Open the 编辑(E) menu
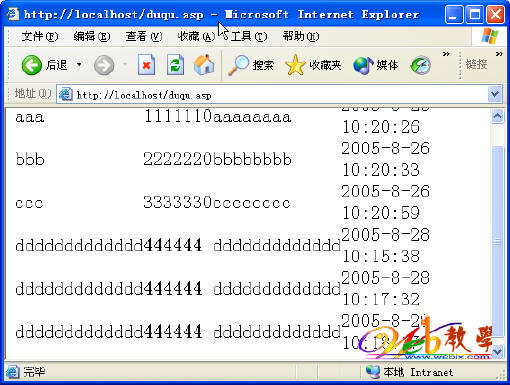This screenshot has width=510, height=385. pyautogui.click(x=92, y=36)
